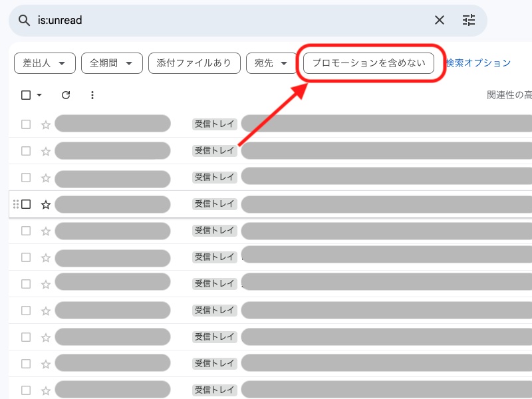Refresh the email list
The width and height of the screenshot is (532, 399).
(65, 95)
